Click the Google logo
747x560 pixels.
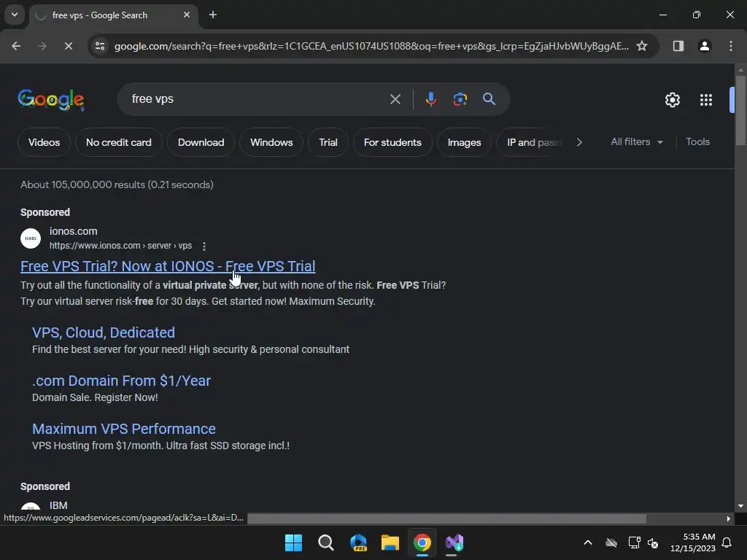tap(51, 99)
